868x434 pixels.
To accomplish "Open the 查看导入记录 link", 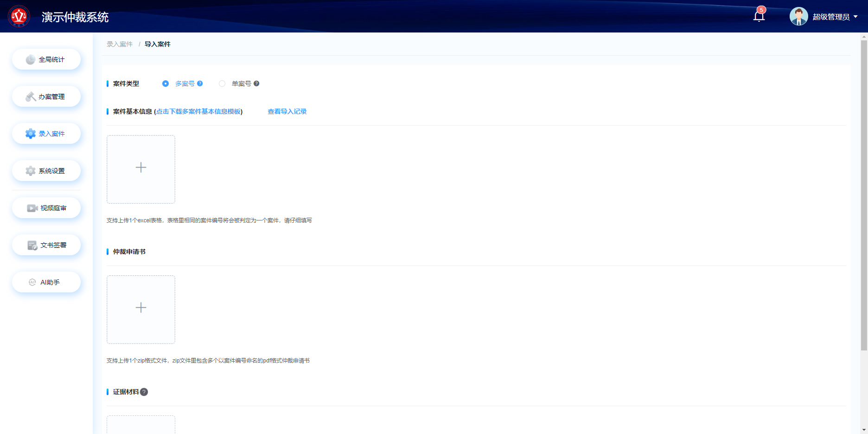I will click(287, 111).
